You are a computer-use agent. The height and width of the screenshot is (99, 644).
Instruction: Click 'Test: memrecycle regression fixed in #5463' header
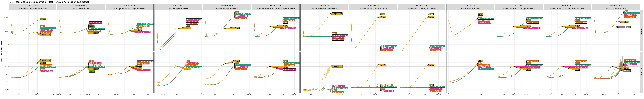tap(32, 9)
